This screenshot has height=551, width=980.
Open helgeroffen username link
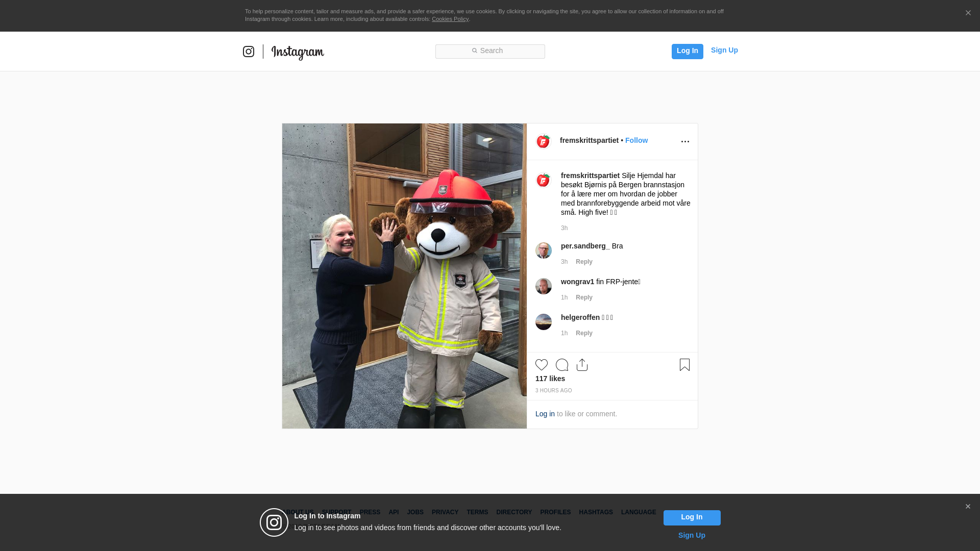pos(580,317)
